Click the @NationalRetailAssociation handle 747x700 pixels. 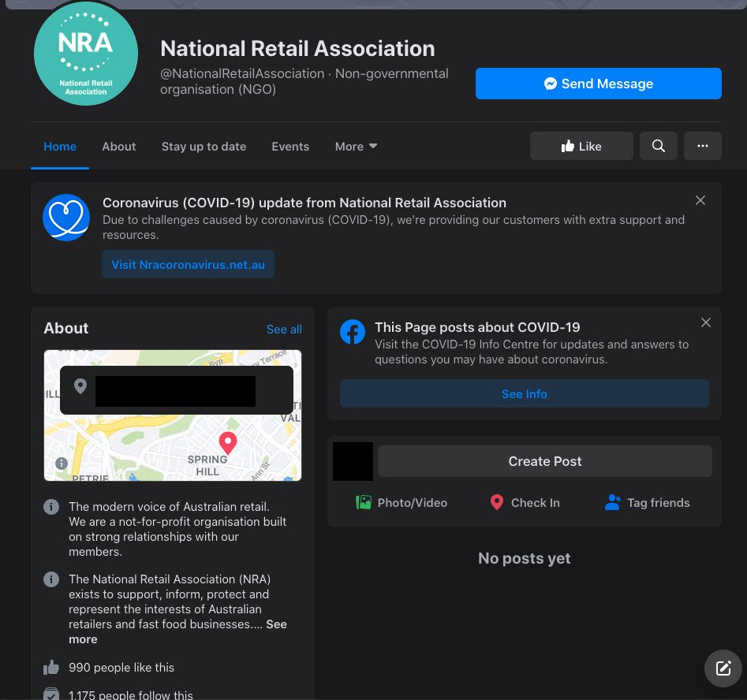242,73
